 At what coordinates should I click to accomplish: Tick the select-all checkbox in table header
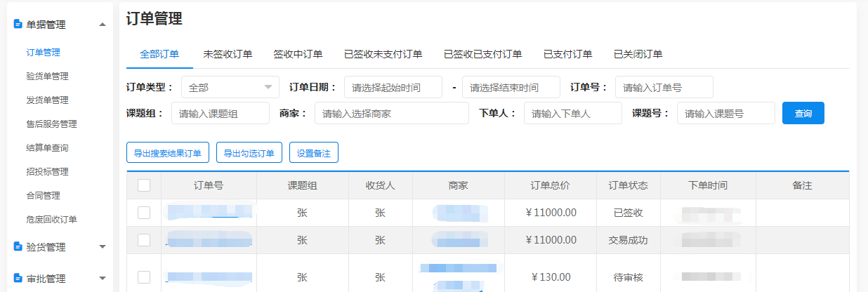pos(144,185)
